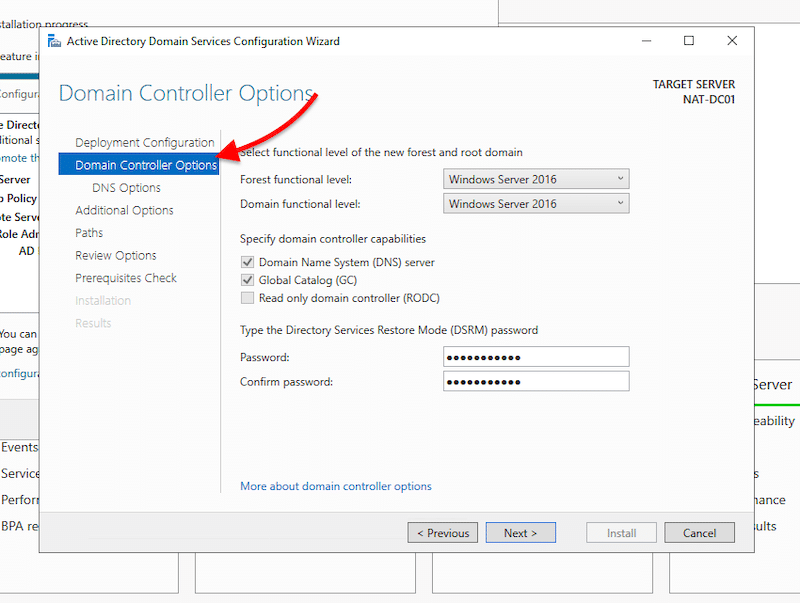
Task: Cancel the configuration wizard
Action: pos(699,533)
